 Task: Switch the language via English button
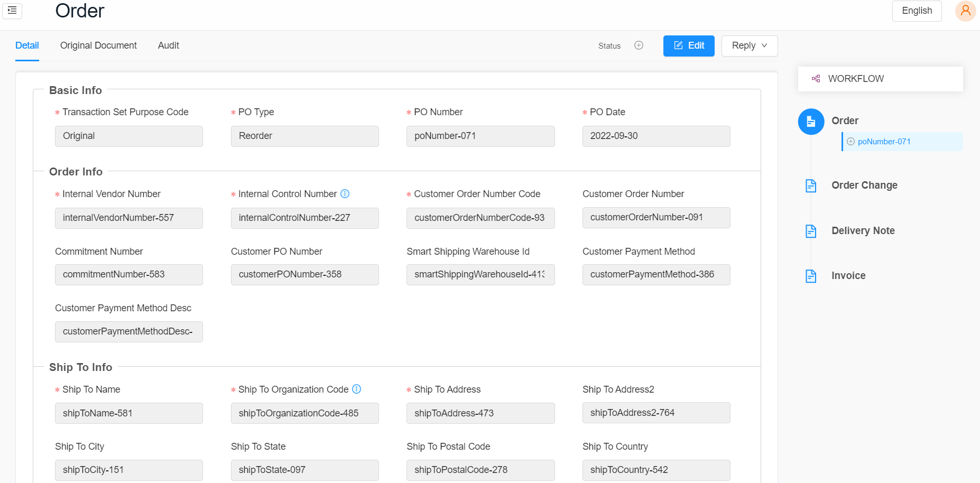click(917, 11)
